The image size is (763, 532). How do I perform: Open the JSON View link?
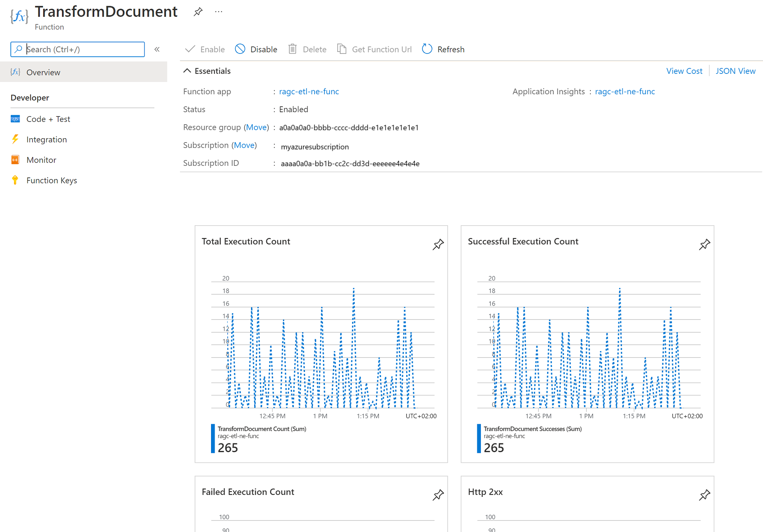click(735, 71)
